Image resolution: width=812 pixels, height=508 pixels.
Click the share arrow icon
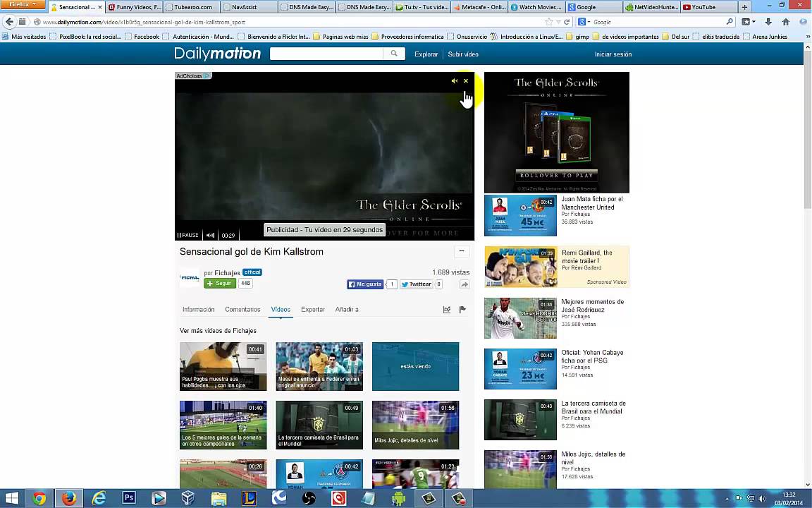pos(465,284)
